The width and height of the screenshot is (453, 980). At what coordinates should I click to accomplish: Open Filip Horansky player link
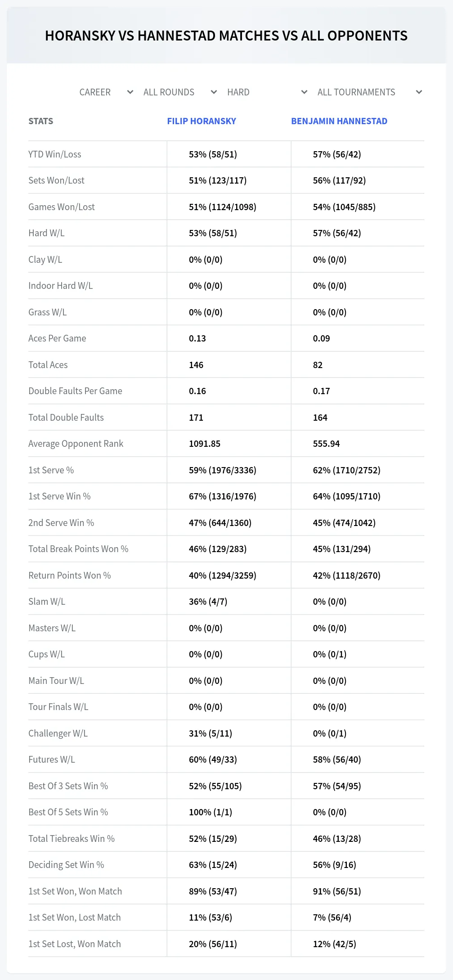202,121
